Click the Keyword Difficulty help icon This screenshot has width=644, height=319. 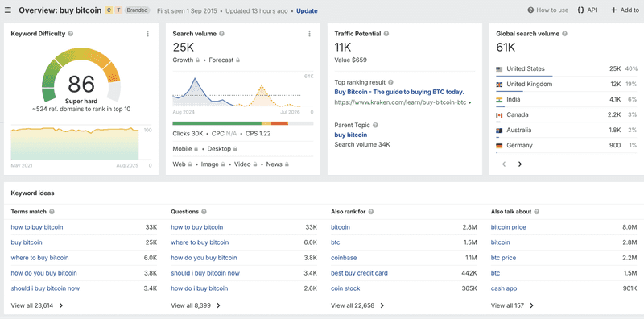click(x=71, y=34)
